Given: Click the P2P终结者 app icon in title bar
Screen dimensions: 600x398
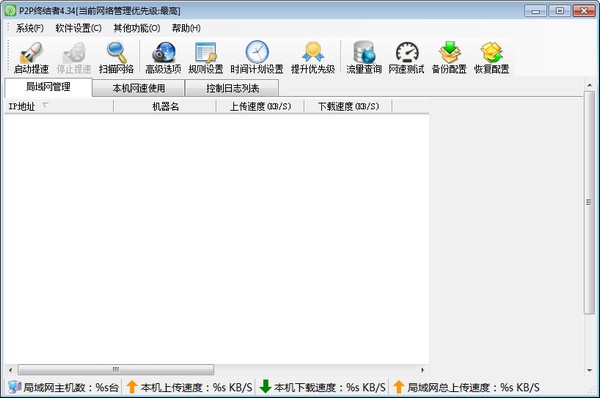Looking at the screenshot, I should [10, 10].
